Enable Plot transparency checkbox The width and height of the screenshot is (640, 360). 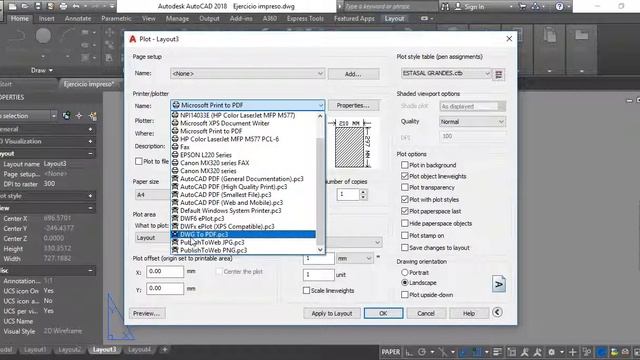coord(404,187)
